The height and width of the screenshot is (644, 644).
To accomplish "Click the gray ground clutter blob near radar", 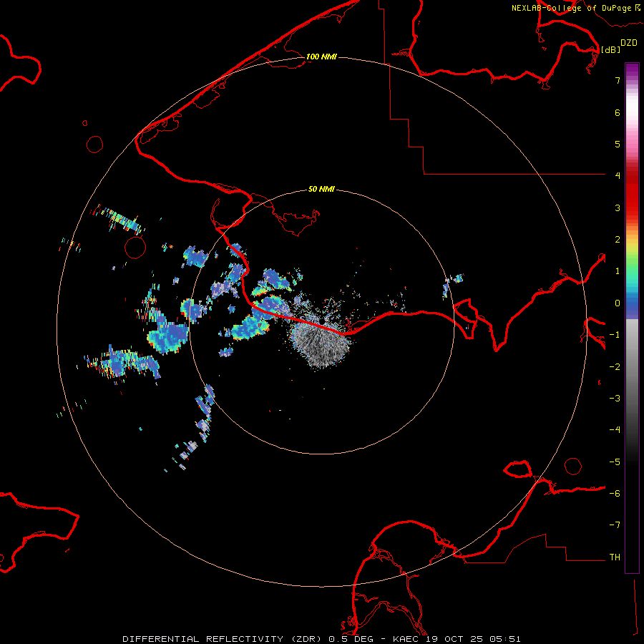I will [320, 344].
